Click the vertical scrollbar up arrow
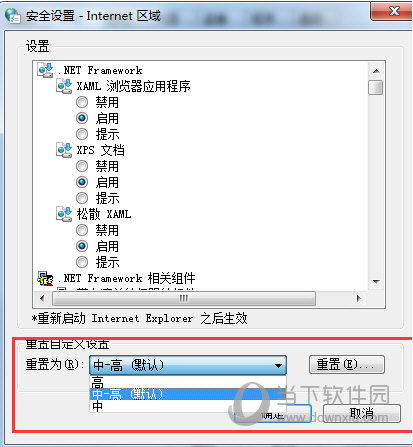 pos(376,71)
